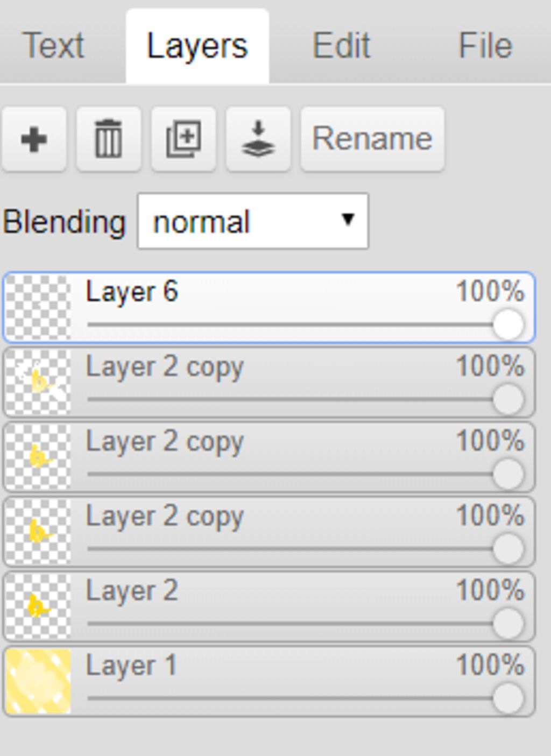Click the dropdown arrow next to normal

pyautogui.click(x=348, y=220)
